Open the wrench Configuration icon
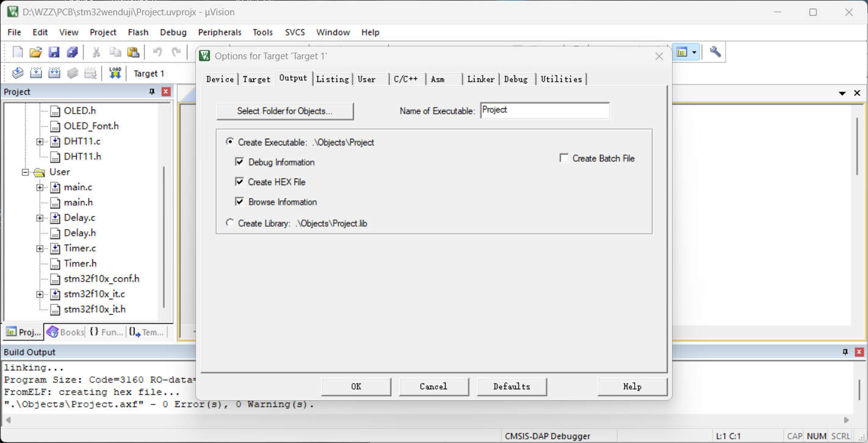 click(715, 53)
